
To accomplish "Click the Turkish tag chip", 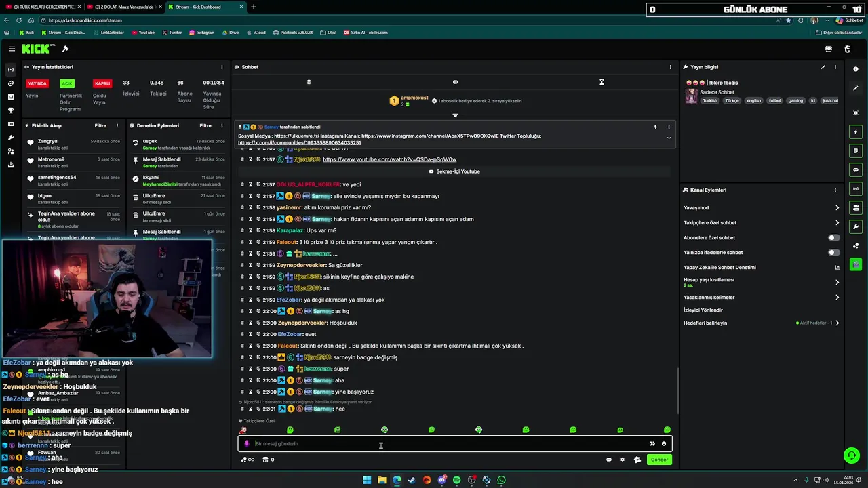I will pyautogui.click(x=709, y=100).
